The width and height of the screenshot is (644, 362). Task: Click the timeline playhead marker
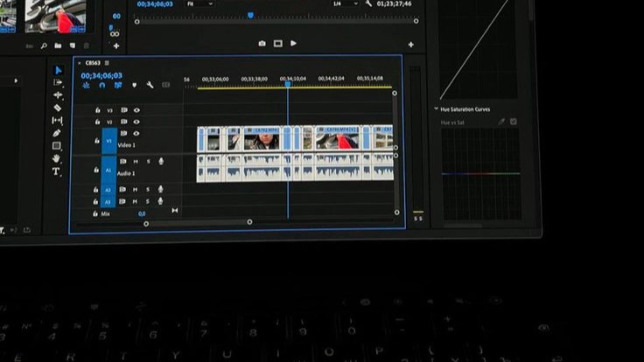tap(288, 84)
